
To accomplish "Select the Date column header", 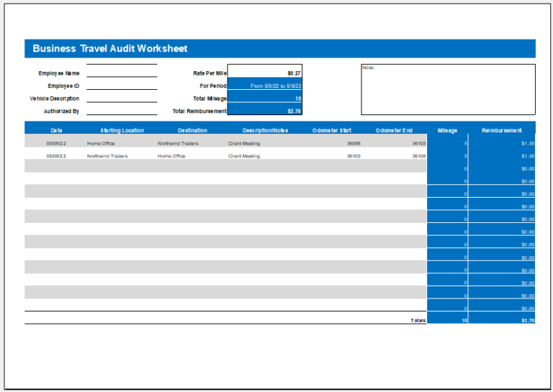I will point(56,130).
